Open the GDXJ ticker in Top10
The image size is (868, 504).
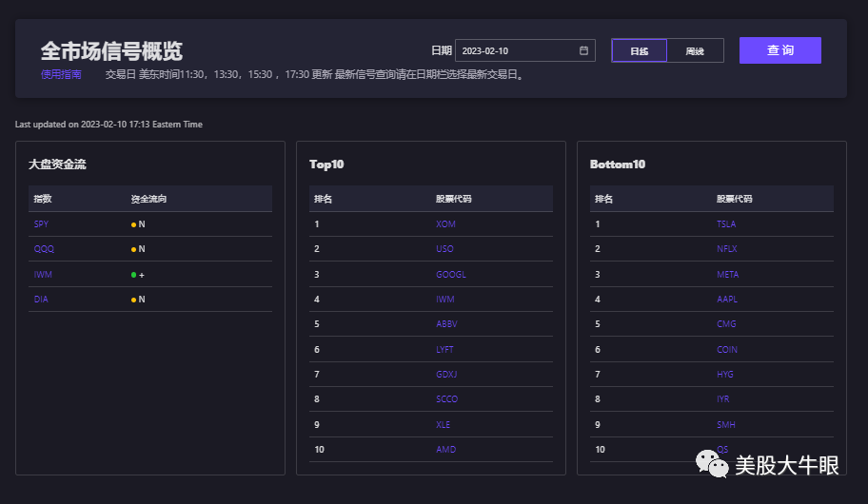pos(446,375)
